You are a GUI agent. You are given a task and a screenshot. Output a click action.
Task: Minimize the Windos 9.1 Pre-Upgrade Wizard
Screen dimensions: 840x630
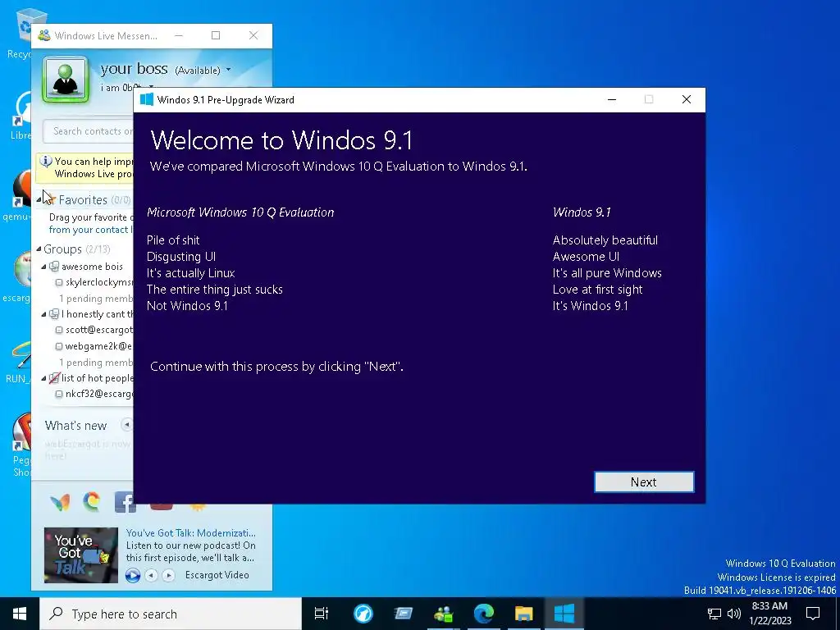click(612, 99)
